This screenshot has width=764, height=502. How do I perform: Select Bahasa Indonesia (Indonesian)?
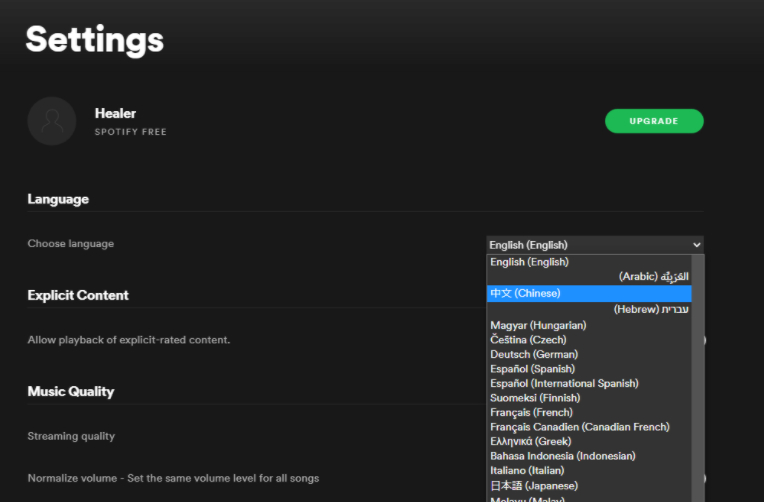[562, 456]
